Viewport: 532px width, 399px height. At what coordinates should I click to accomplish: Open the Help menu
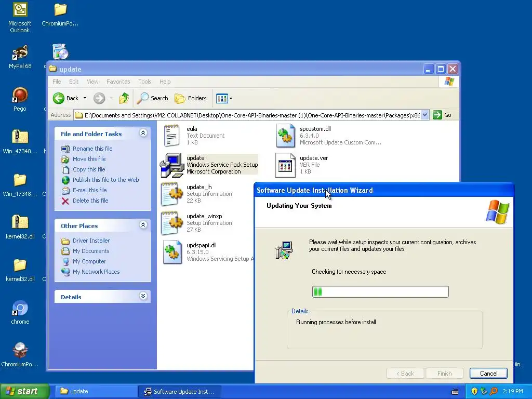(x=165, y=82)
